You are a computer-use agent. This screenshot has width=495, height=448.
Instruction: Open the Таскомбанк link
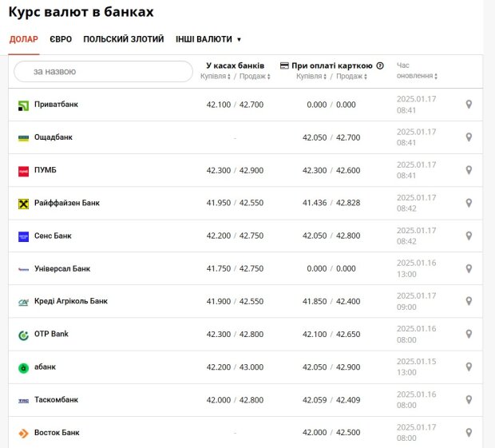tap(56, 400)
